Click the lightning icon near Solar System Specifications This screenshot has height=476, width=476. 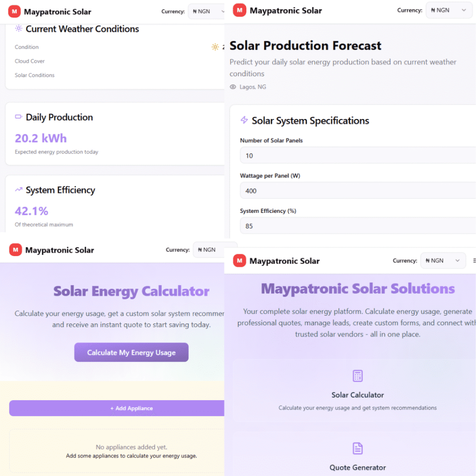click(244, 120)
